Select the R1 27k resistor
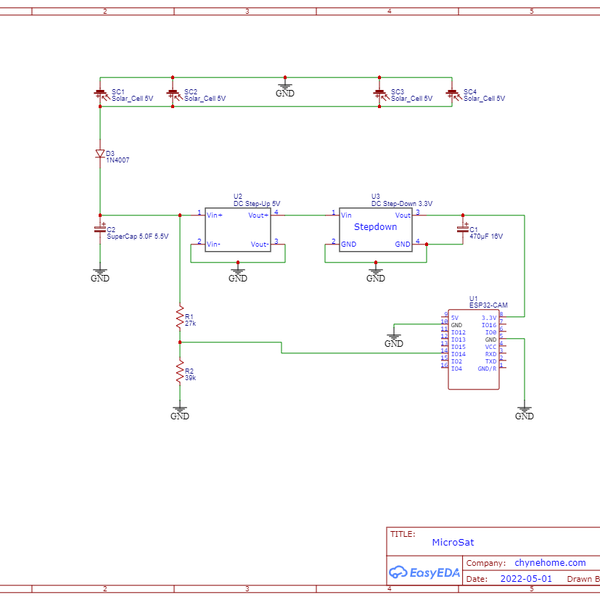The width and height of the screenshot is (600, 600). [180, 319]
